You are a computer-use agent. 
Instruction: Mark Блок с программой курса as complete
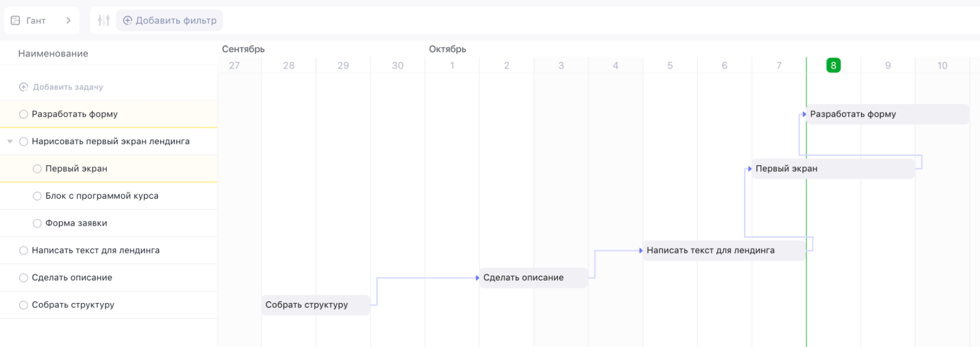tap(37, 196)
